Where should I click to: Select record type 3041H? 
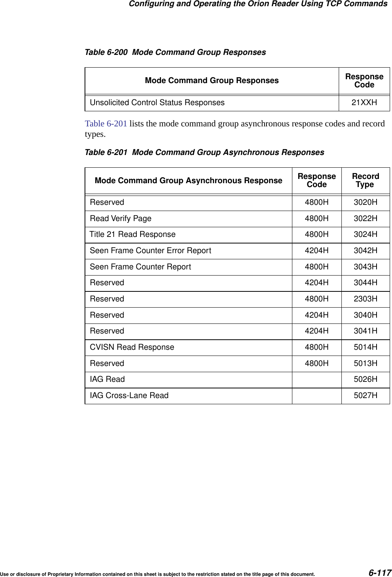(x=366, y=331)
